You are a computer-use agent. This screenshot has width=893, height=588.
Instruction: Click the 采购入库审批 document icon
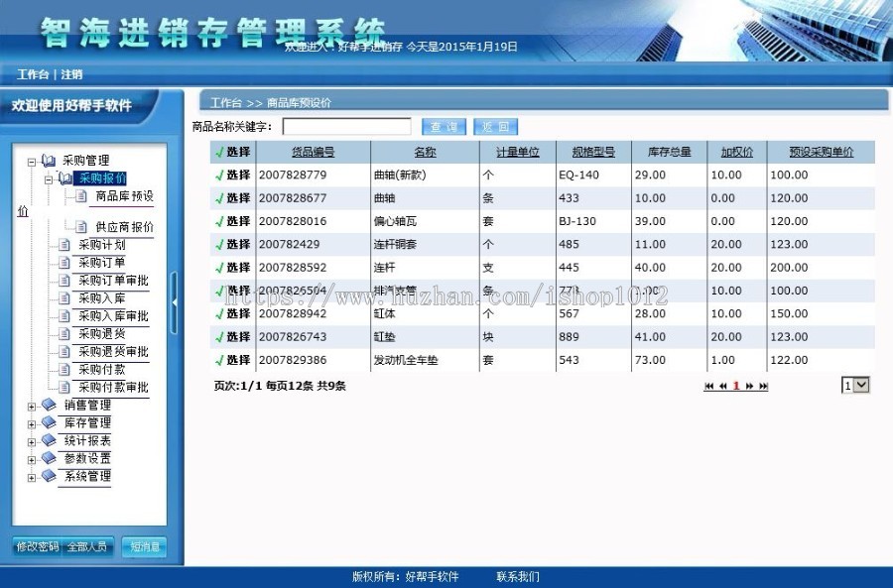64,316
